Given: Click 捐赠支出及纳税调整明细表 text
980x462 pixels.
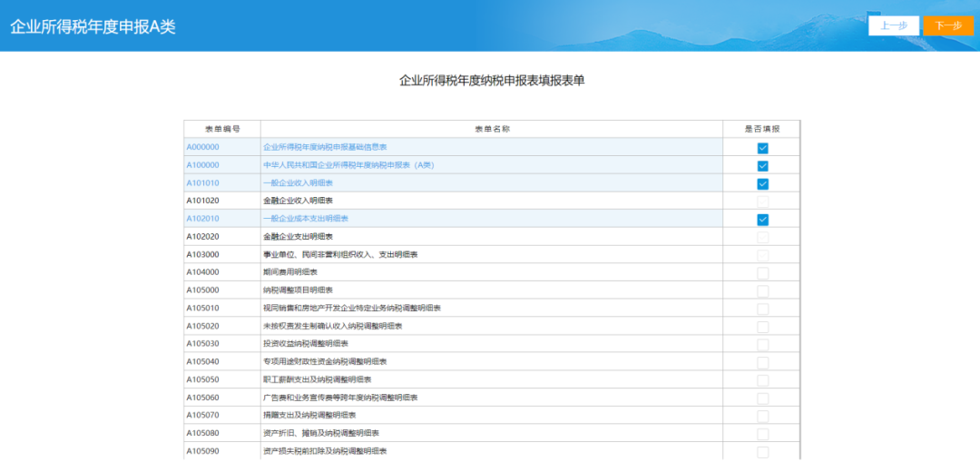Looking at the screenshot, I should click(x=309, y=415).
